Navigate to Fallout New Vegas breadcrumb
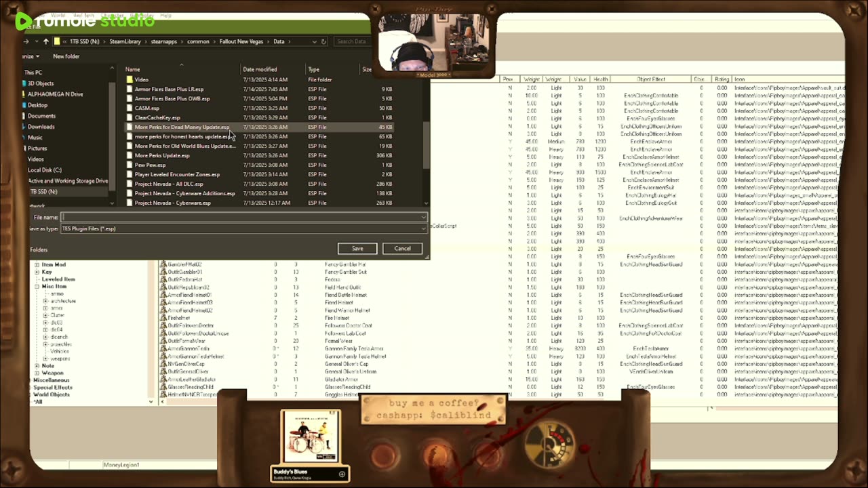This screenshot has height=488, width=868. [x=242, y=41]
